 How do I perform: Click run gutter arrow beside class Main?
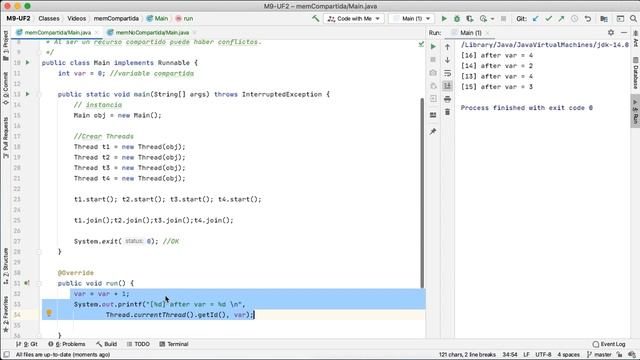(28, 62)
